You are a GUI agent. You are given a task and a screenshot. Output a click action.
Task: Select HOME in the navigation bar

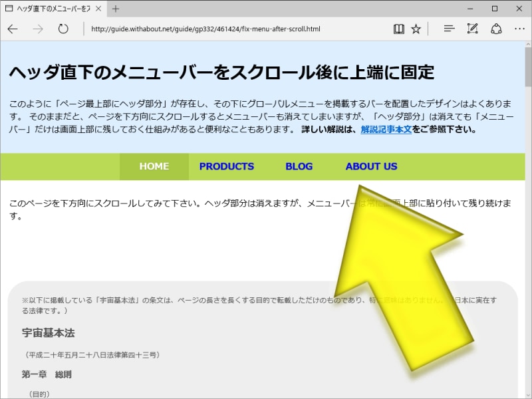pyautogui.click(x=154, y=166)
